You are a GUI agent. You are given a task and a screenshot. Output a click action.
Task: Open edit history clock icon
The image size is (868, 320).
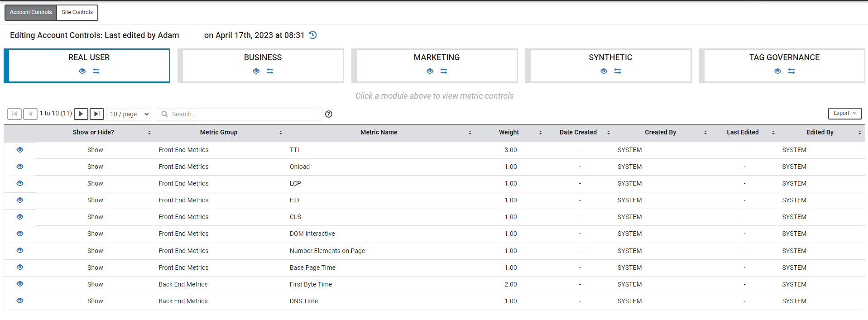coord(313,35)
